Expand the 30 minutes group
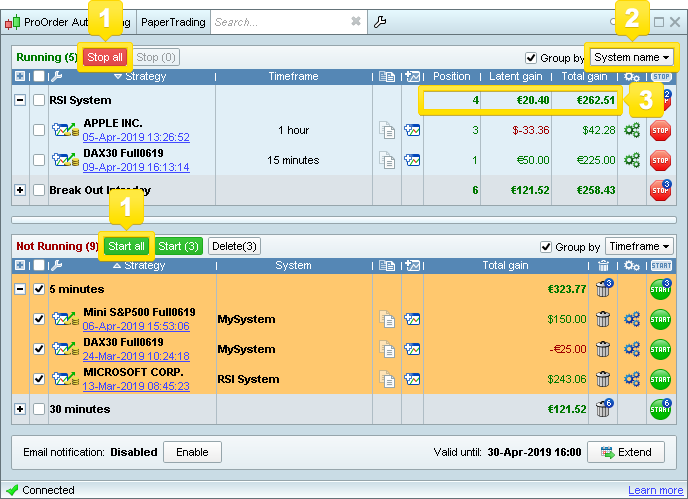 [20, 409]
